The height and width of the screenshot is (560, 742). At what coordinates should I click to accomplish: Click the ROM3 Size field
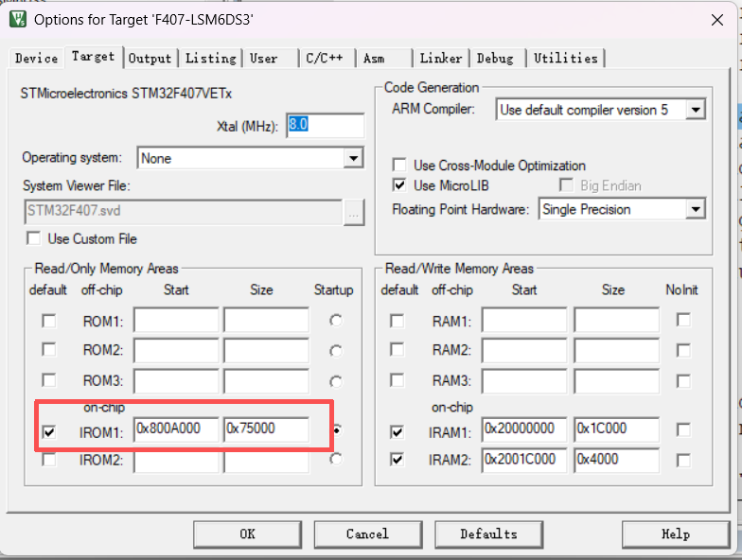(x=267, y=381)
